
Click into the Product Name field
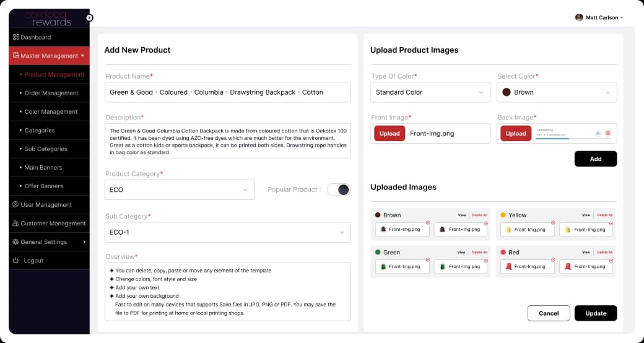[x=228, y=92]
